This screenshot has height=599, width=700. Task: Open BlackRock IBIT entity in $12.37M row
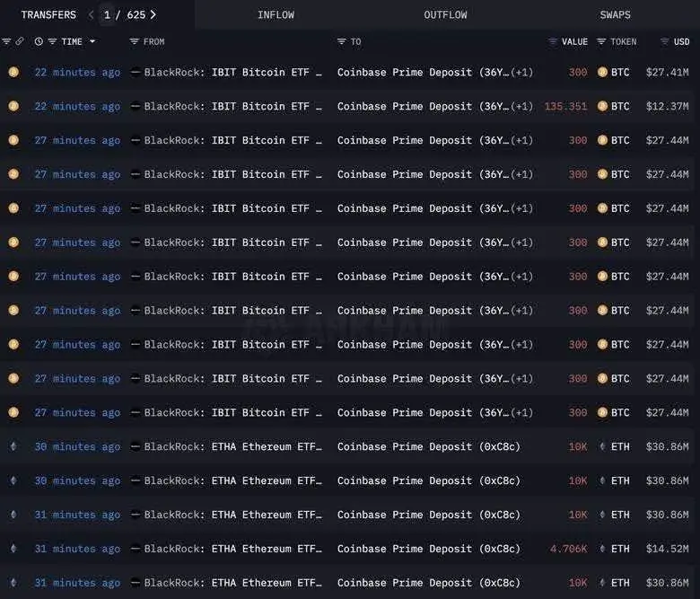(x=232, y=106)
